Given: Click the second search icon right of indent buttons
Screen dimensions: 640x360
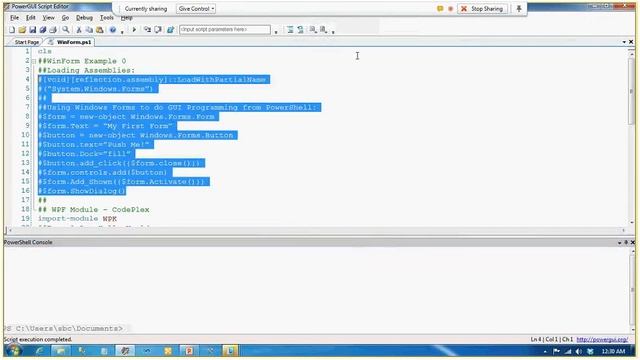Looking at the screenshot, I should point(323,30).
